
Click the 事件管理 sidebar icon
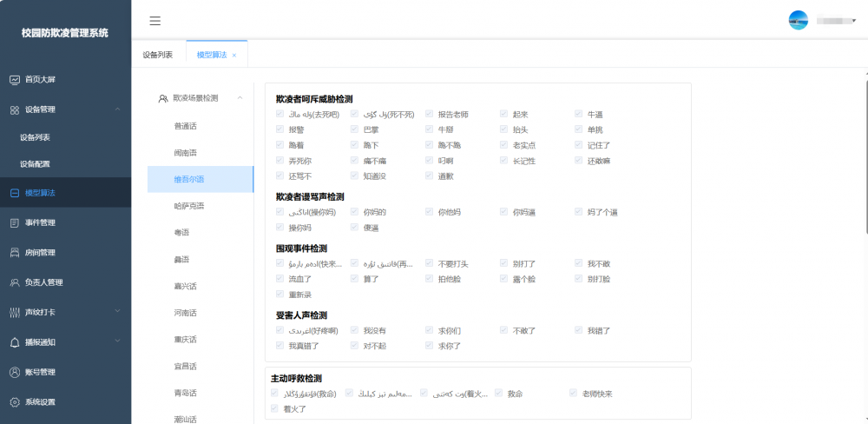pos(15,222)
